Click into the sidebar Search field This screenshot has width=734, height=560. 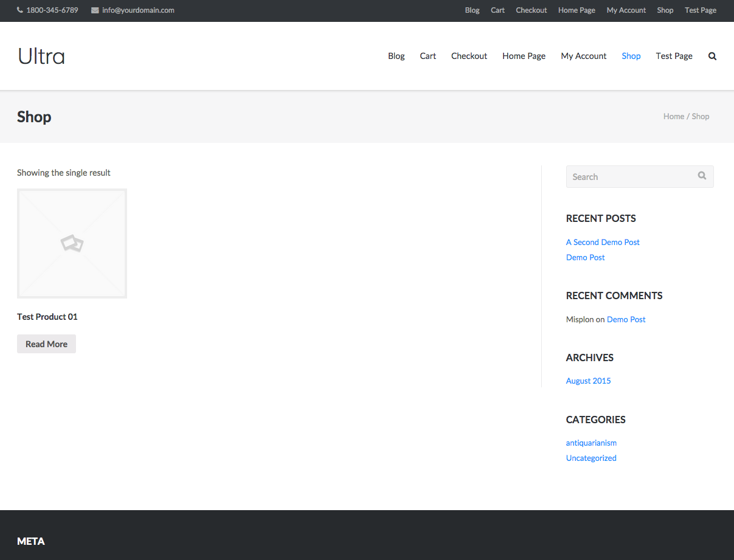(629, 177)
